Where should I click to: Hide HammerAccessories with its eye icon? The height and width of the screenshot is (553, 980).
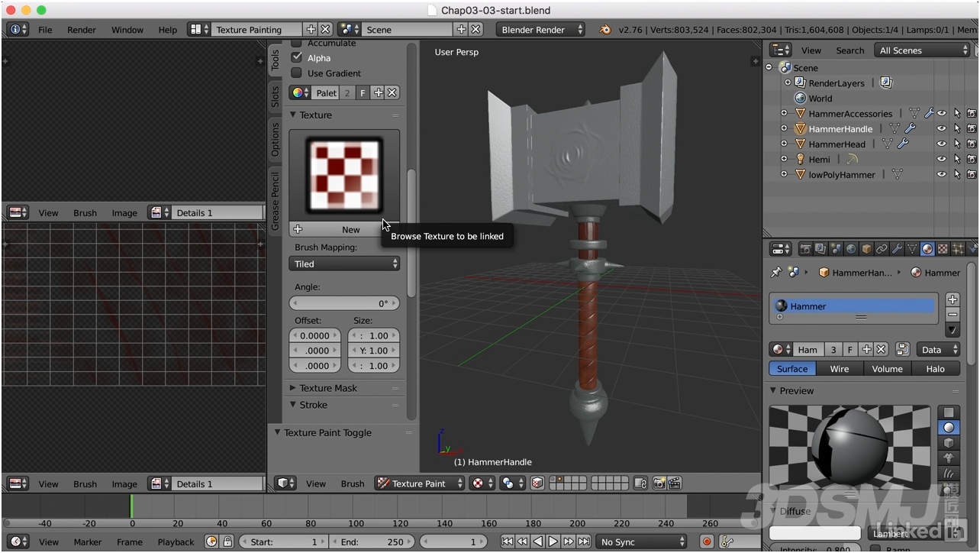[942, 114]
